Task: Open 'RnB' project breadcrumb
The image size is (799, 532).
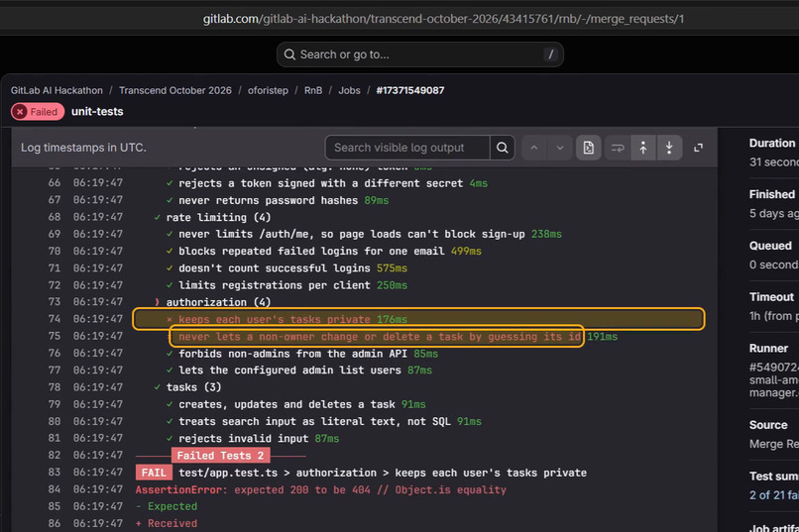Action: tap(313, 90)
